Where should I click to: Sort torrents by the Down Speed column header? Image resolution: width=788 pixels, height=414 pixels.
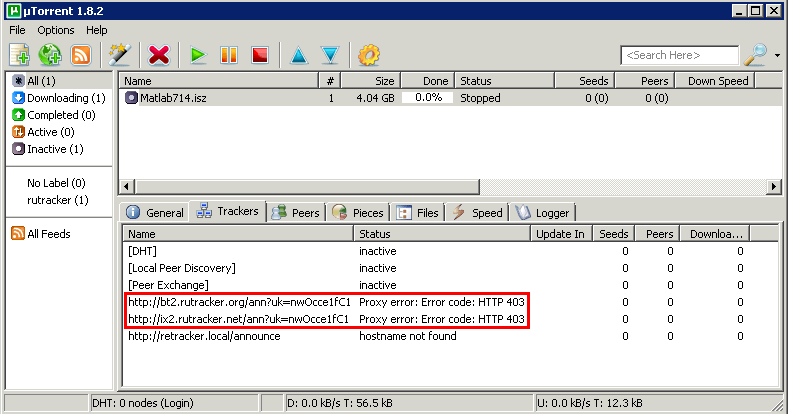(715, 81)
